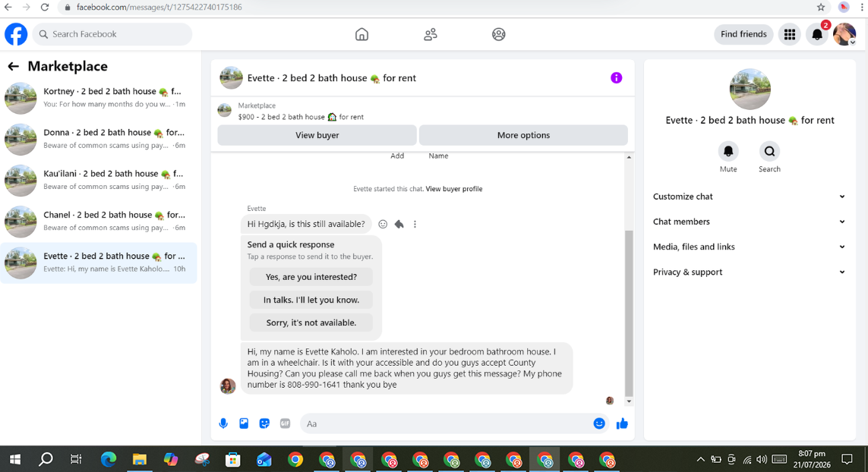Image resolution: width=868 pixels, height=472 pixels.
Task: Send quick reply 'Sorry, it's not available.'
Action: [x=311, y=323]
